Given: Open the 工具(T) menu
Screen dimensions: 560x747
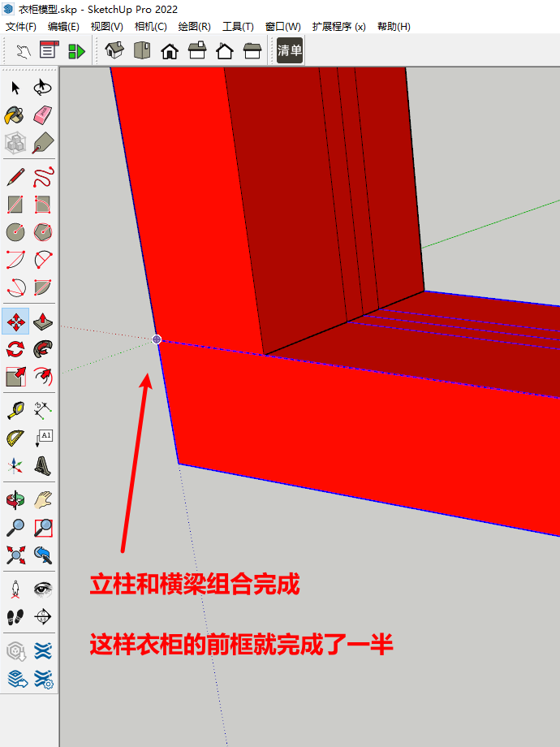Looking at the screenshot, I should [238, 27].
